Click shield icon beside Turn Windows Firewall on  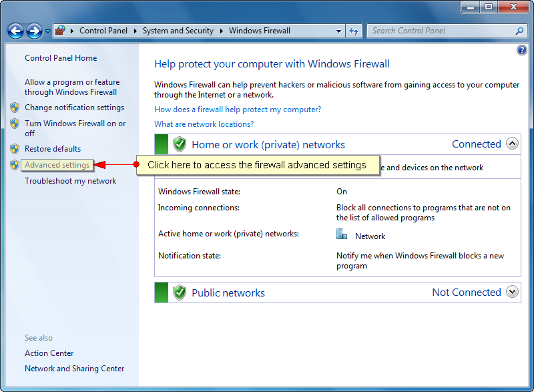tap(15, 124)
